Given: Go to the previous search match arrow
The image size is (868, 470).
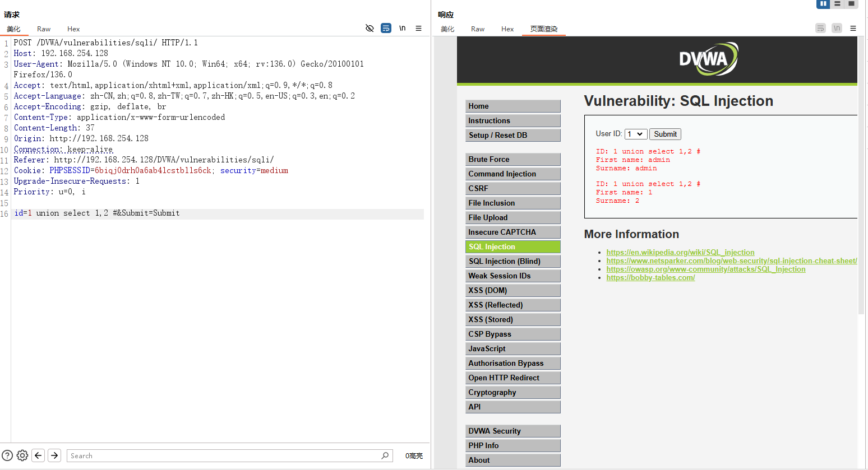Looking at the screenshot, I should click(x=38, y=455).
